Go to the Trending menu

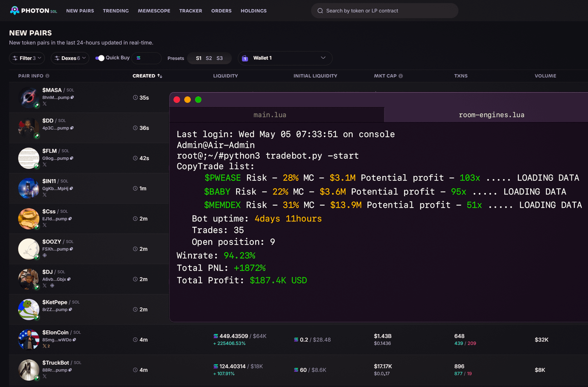116,11
